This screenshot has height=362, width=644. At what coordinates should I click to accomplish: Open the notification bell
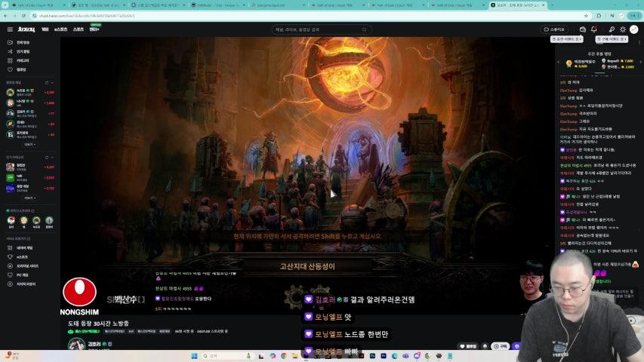[x=594, y=29]
